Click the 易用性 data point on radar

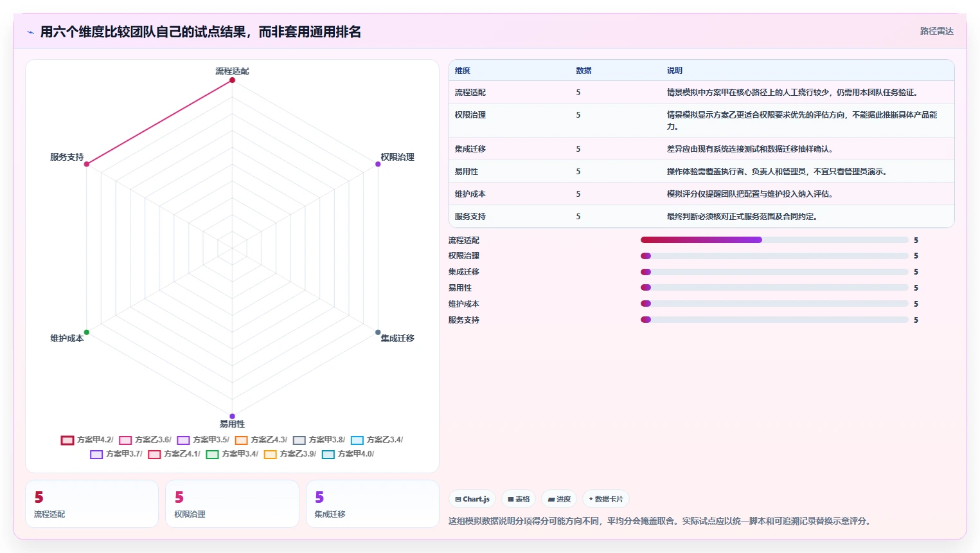click(232, 416)
